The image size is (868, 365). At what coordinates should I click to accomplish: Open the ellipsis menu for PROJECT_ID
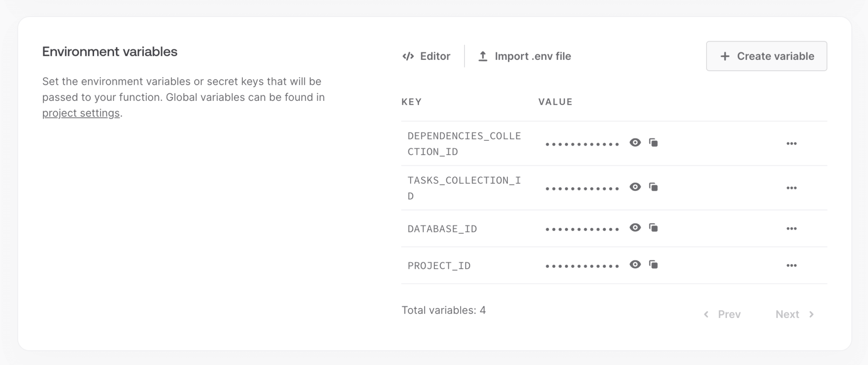click(x=791, y=265)
